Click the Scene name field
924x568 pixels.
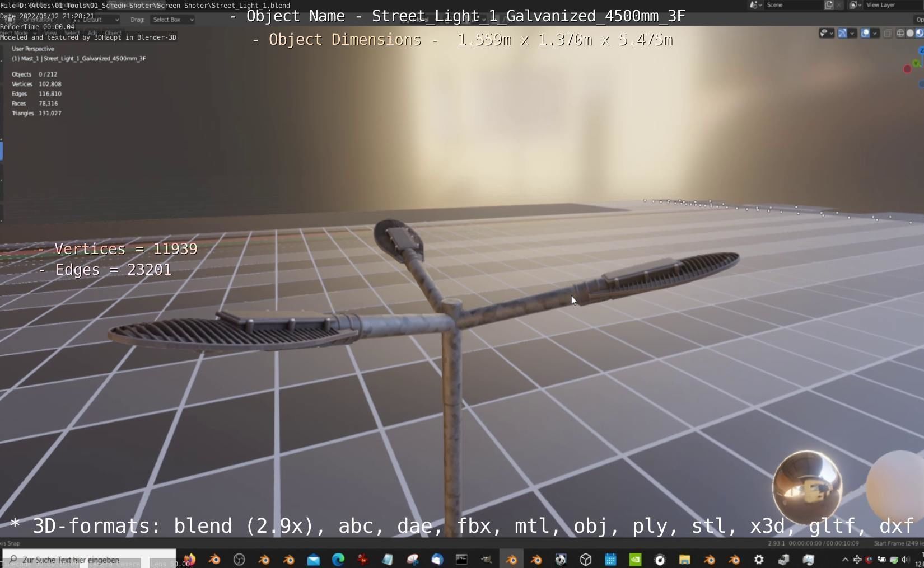point(793,4)
